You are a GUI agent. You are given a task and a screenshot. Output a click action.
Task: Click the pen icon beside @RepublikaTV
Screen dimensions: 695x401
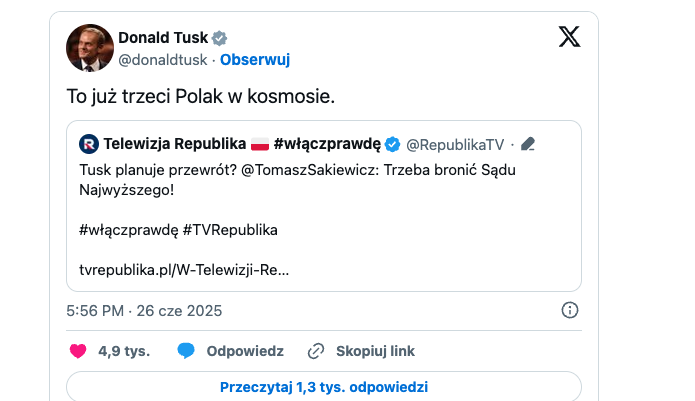point(528,143)
